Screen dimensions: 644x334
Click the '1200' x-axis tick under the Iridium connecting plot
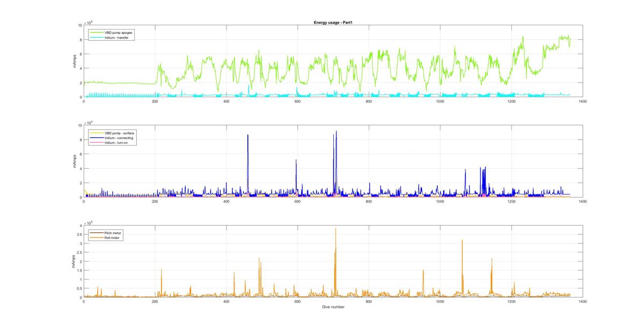(x=511, y=202)
